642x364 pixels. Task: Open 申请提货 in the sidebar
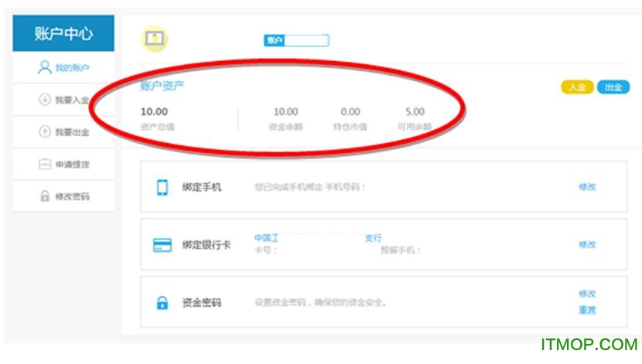click(63, 165)
